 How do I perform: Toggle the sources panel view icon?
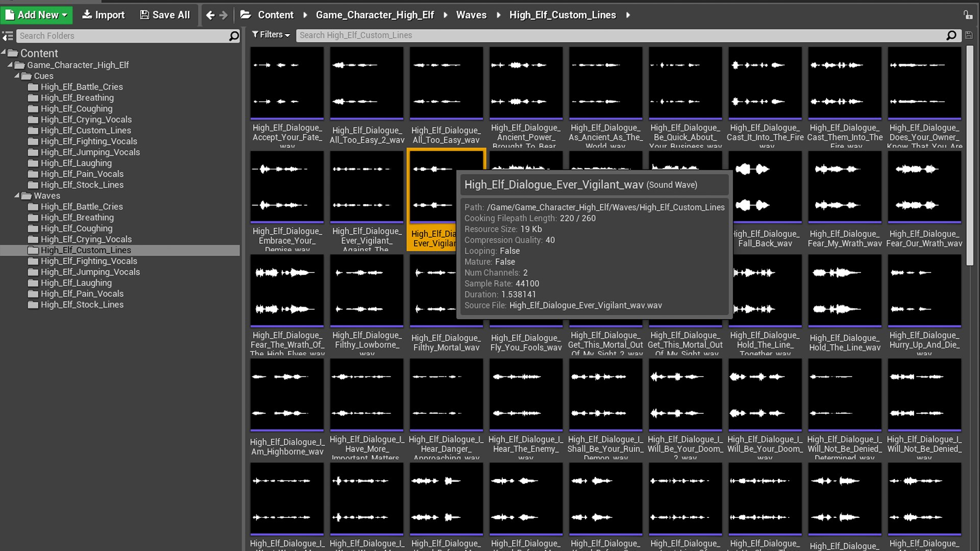[x=8, y=36]
